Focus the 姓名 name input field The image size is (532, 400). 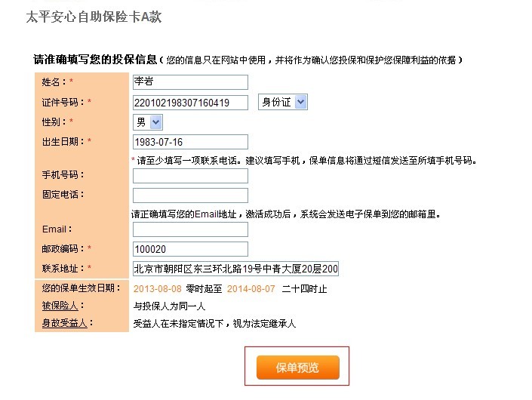coord(190,82)
